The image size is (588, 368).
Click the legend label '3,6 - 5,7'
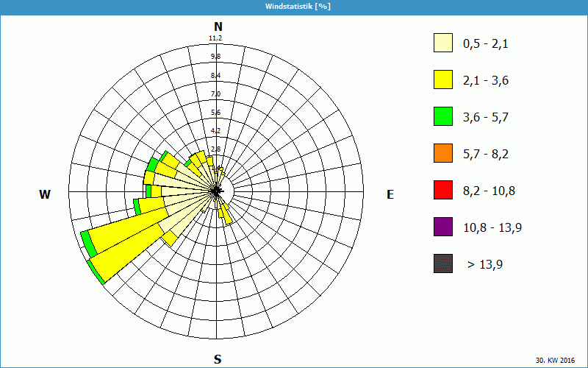(x=486, y=118)
